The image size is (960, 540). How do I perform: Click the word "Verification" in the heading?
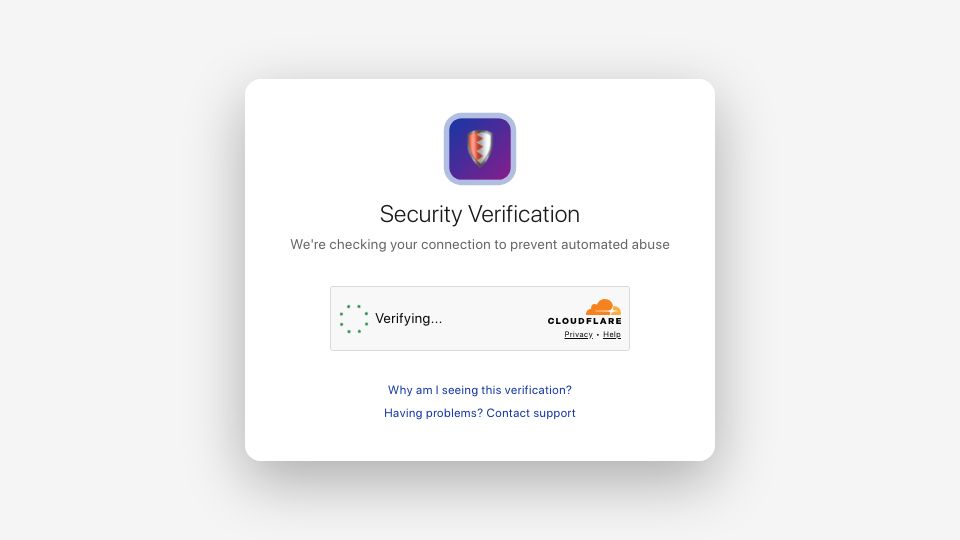pos(523,214)
